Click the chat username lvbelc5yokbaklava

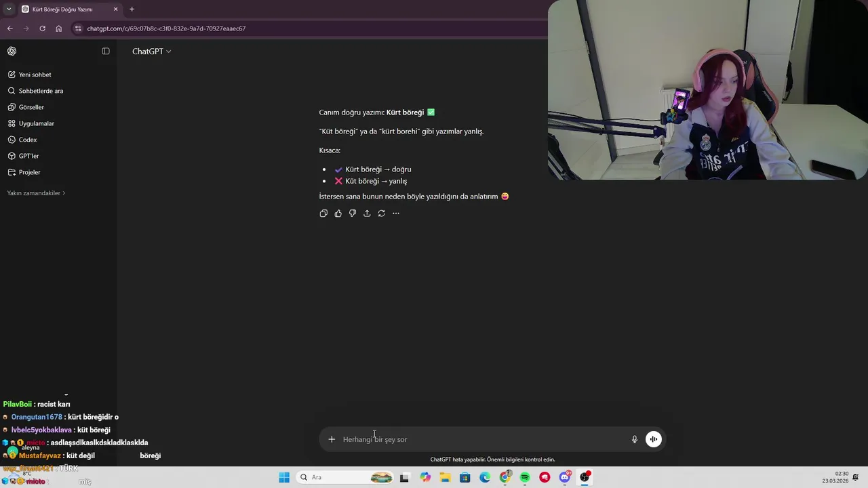click(x=41, y=430)
